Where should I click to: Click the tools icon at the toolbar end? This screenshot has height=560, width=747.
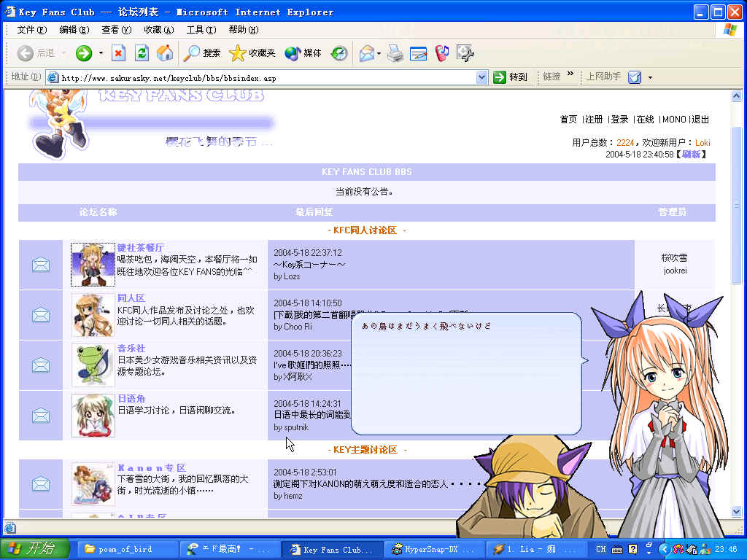(x=465, y=52)
